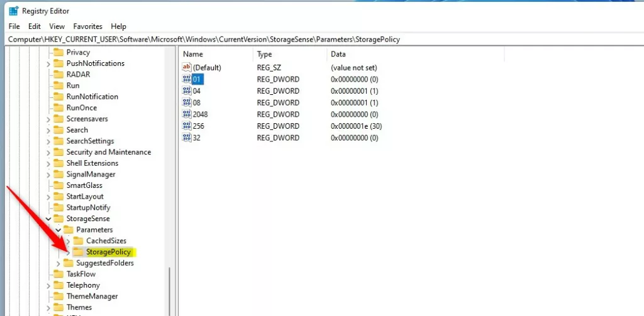Click the DWORD icon of value 04
The height and width of the screenshot is (316, 644).
(x=187, y=90)
